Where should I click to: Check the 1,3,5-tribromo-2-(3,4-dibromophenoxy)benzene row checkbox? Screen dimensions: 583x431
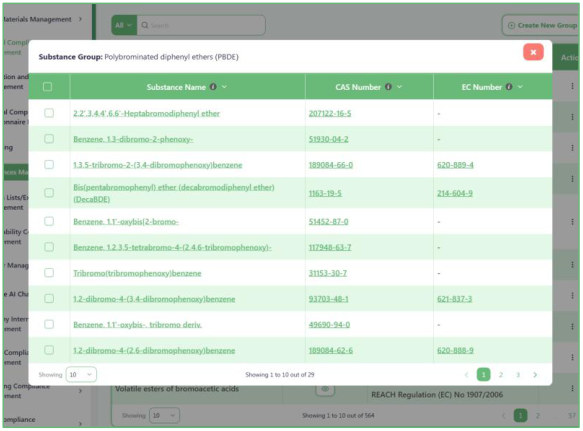pyautogui.click(x=49, y=164)
